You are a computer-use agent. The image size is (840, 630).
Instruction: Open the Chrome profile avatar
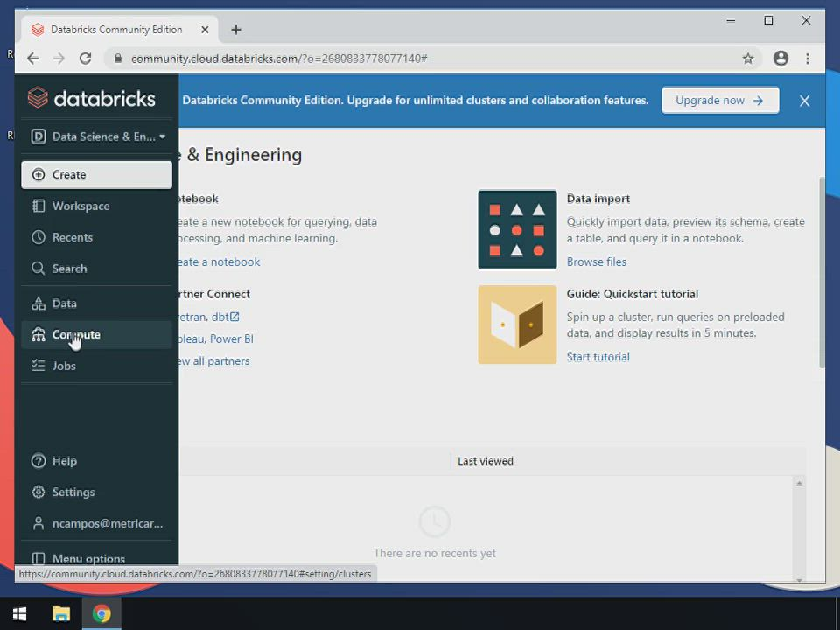[x=780, y=59]
